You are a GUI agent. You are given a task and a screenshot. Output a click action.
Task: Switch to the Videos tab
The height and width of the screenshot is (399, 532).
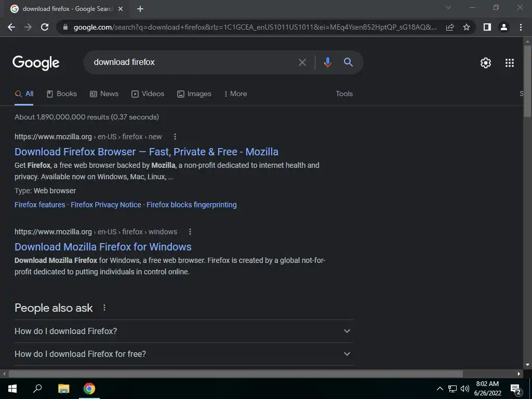[148, 94]
